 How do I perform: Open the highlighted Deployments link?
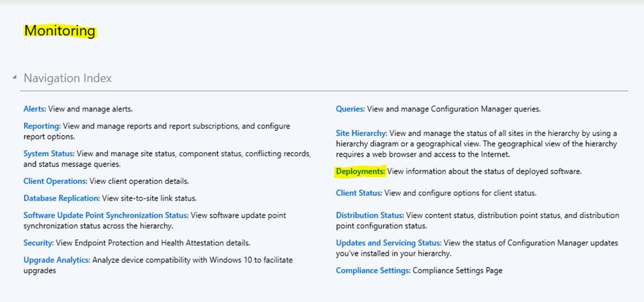coord(360,171)
